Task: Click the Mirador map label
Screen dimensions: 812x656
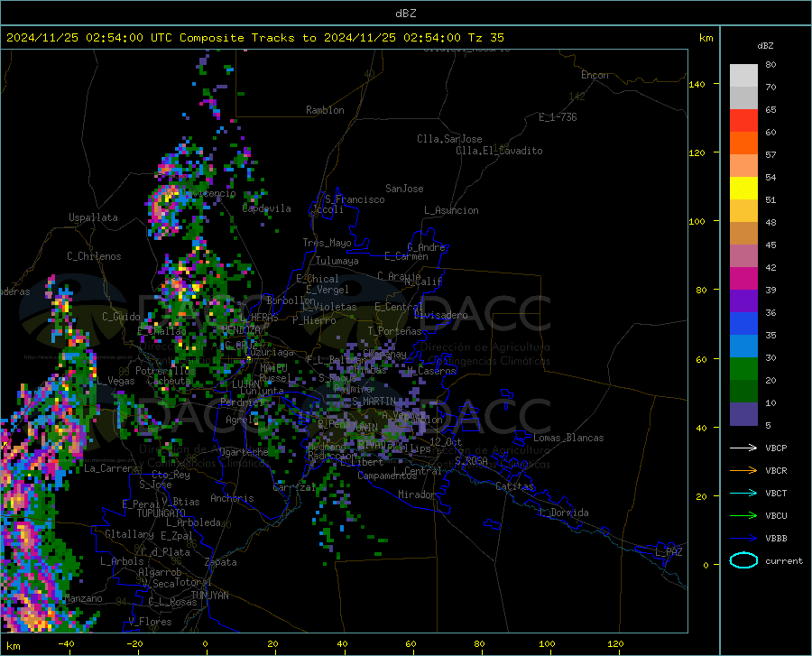Action: (x=417, y=494)
